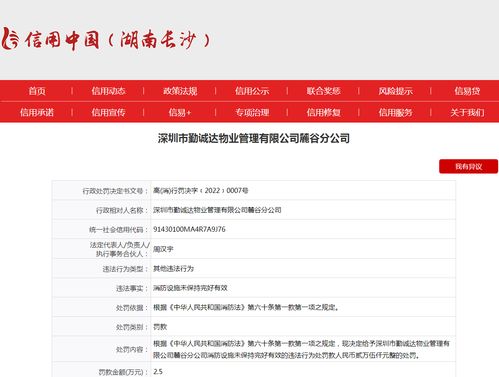Open the 信用公示 menu item
The image size is (499, 377).
pos(252,91)
